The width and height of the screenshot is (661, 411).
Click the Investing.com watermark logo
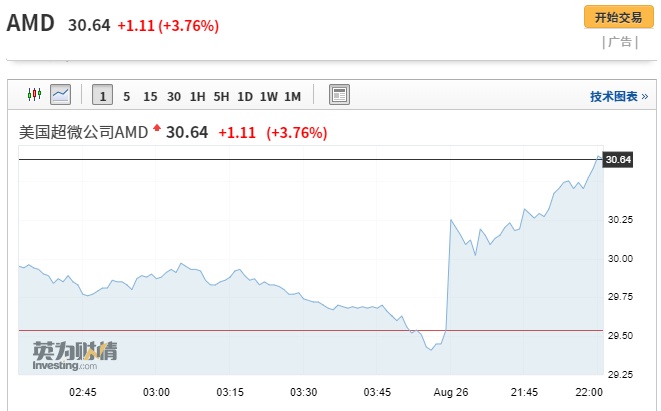74,357
